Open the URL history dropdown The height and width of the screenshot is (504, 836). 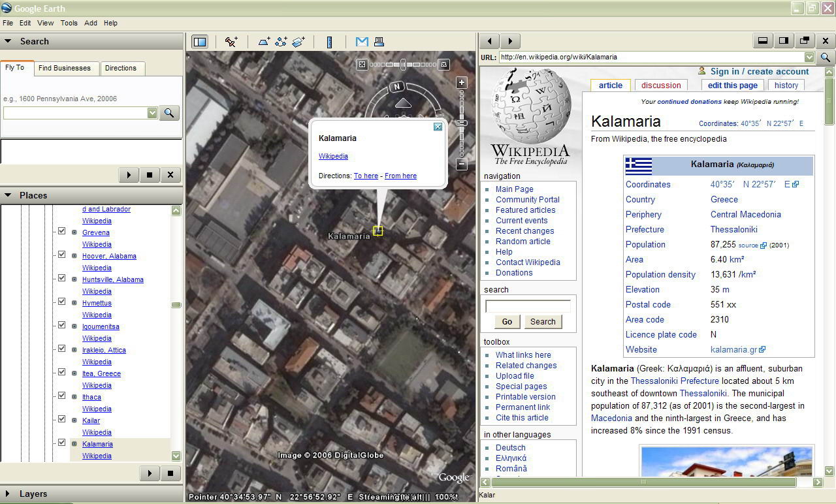(x=809, y=57)
